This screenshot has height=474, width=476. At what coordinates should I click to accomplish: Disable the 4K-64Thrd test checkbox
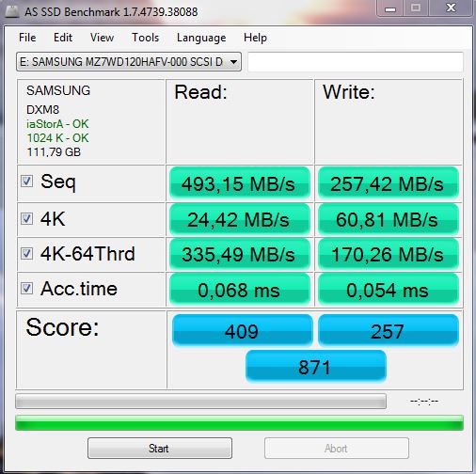[26, 253]
